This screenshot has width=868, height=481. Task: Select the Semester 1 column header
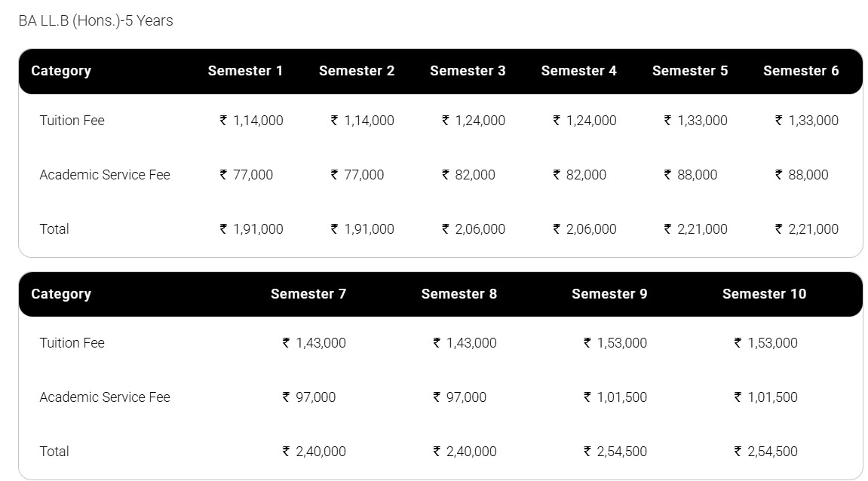click(x=245, y=71)
